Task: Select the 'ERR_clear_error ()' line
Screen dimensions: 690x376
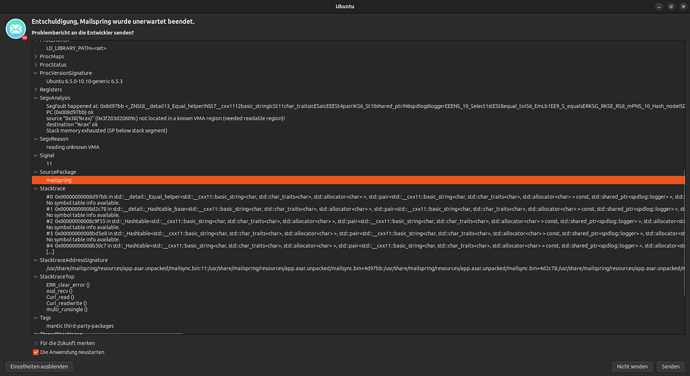Action: pyautogui.click(x=68, y=285)
